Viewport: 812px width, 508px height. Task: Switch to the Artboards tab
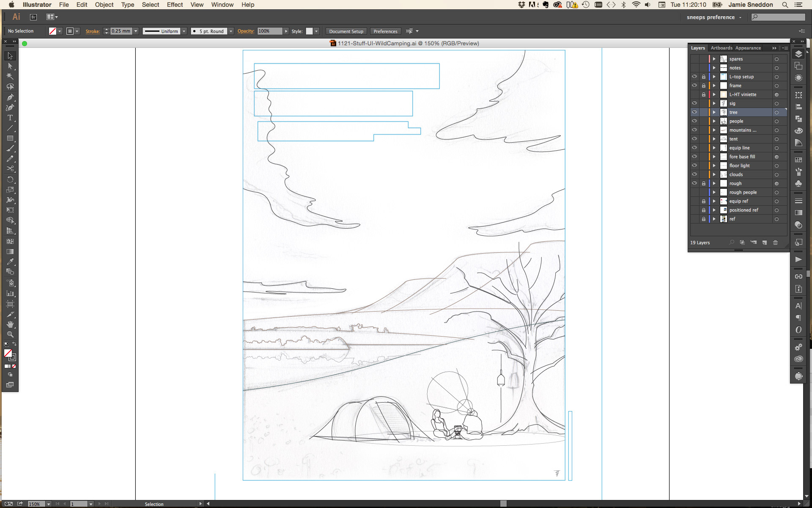[x=721, y=48]
